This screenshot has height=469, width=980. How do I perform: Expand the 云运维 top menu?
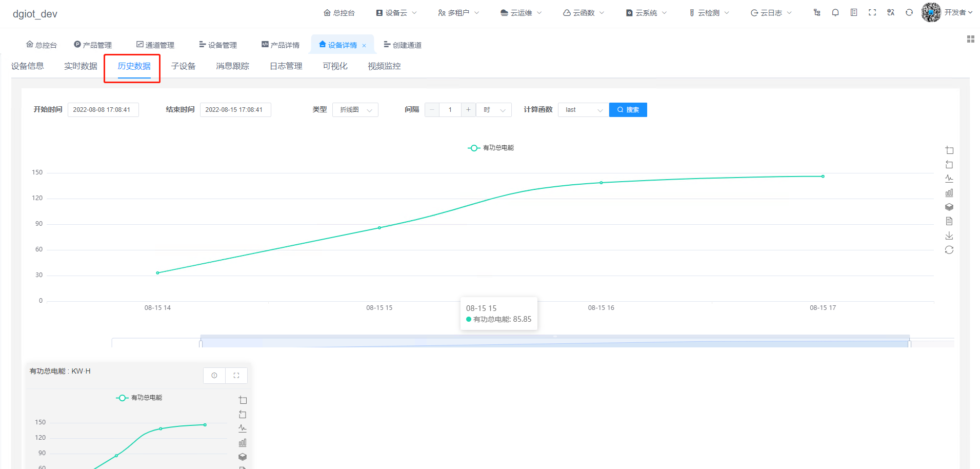pos(521,13)
